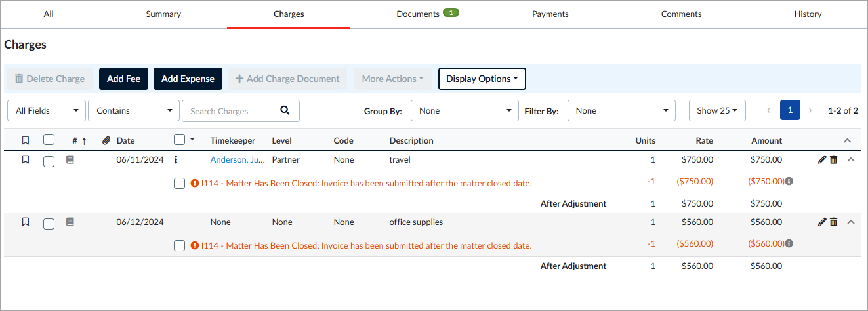Image resolution: width=868 pixels, height=311 pixels.
Task: Open the Documents tab
Action: (x=418, y=14)
